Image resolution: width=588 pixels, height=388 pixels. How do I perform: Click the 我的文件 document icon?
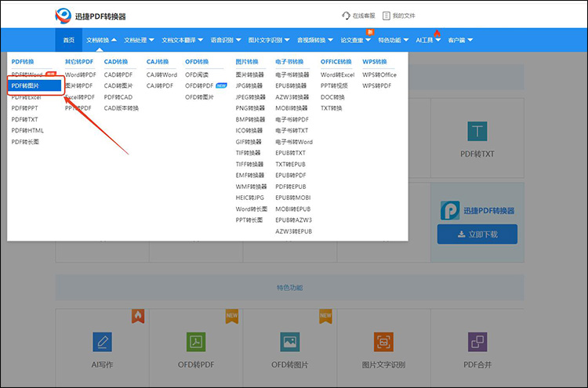point(387,16)
